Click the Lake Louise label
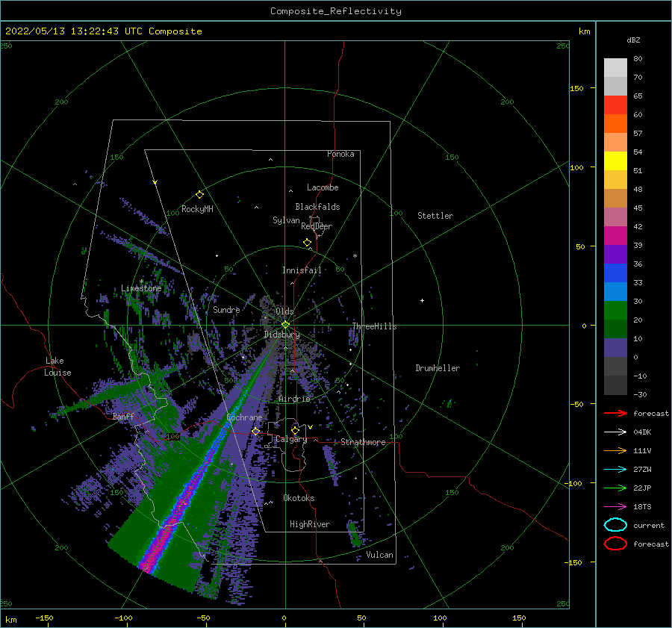 pos(57,367)
